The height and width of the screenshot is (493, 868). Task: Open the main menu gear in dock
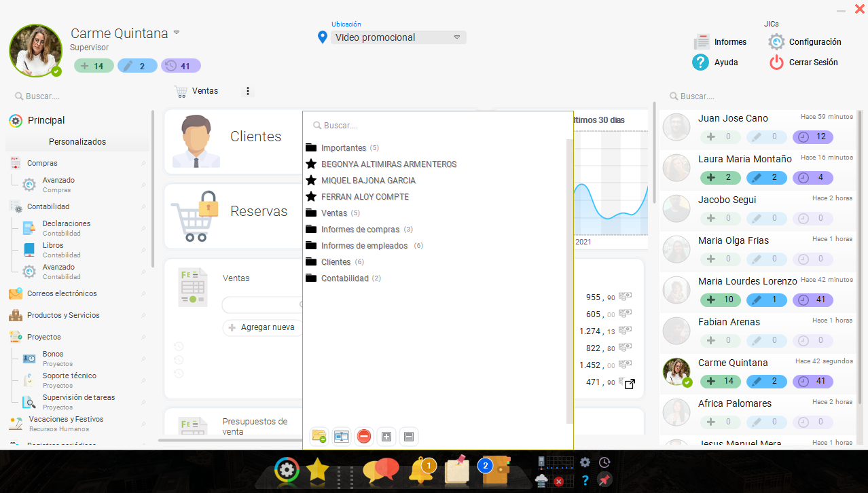pyautogui.click(x=287, y=470)
